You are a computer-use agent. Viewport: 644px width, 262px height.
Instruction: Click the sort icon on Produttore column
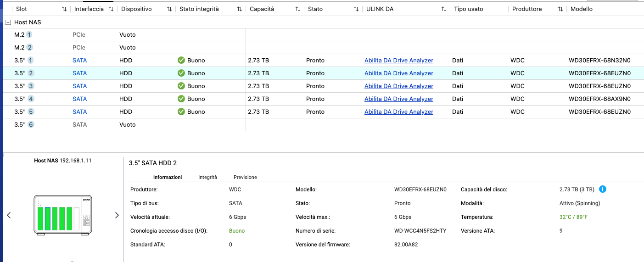point(560,9)
